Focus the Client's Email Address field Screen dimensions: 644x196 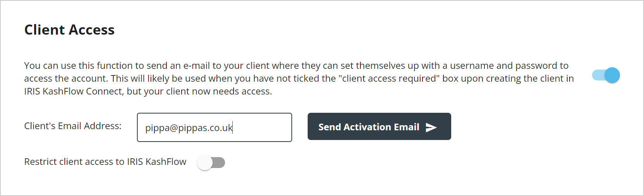point(215,127)
